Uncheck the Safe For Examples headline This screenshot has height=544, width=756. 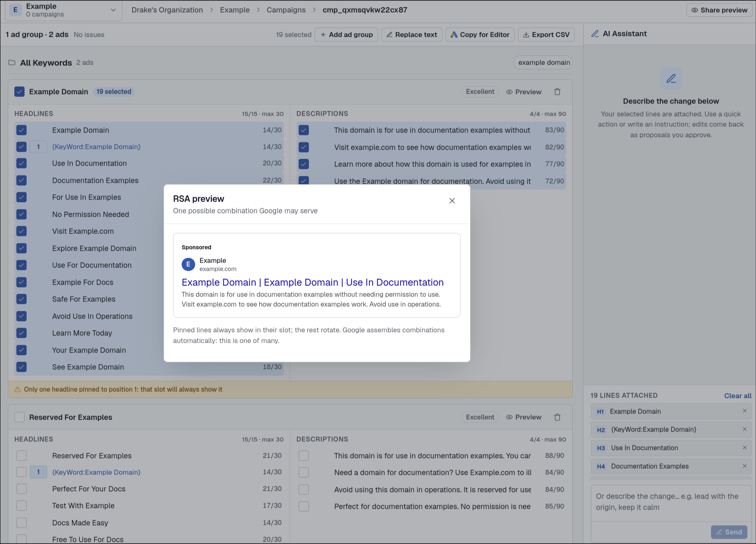coord(21,299)
